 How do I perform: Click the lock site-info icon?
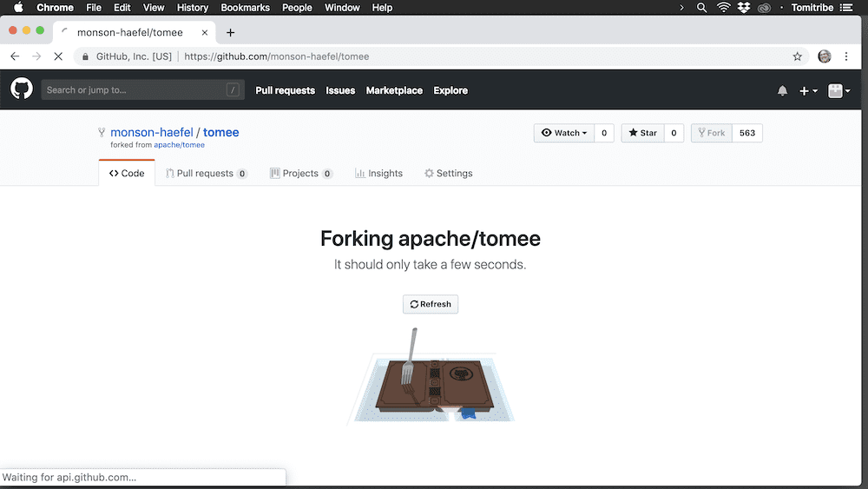click(x=85, y=56)
